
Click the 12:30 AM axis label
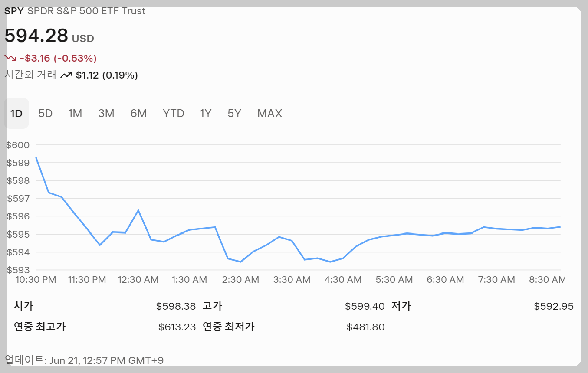point(138,280)
